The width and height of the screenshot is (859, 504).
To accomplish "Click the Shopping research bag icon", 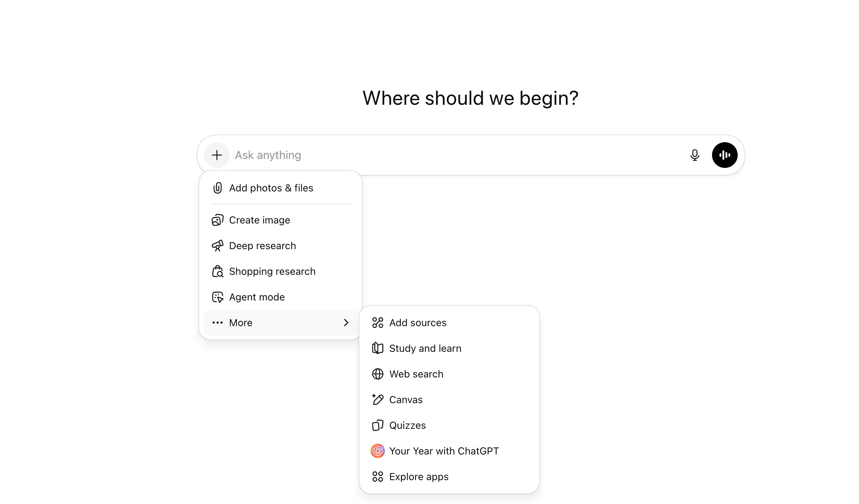I will point(218,271).
